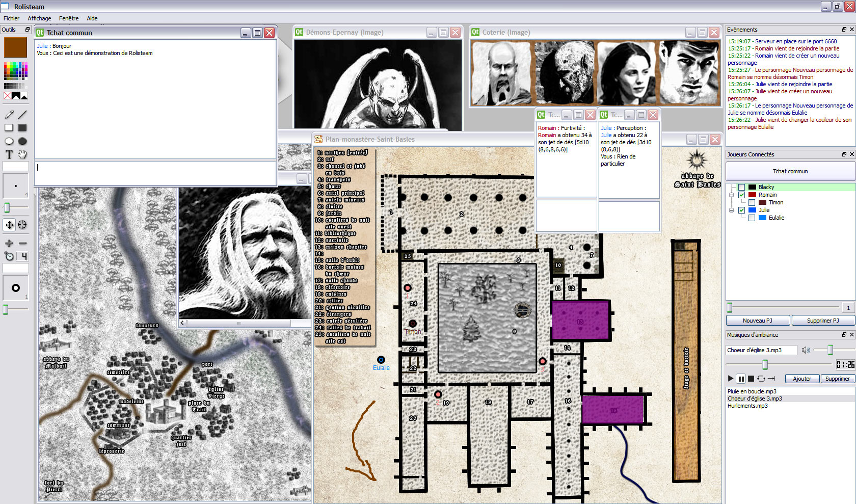Collapse the Romain tree node

(732, 195)
